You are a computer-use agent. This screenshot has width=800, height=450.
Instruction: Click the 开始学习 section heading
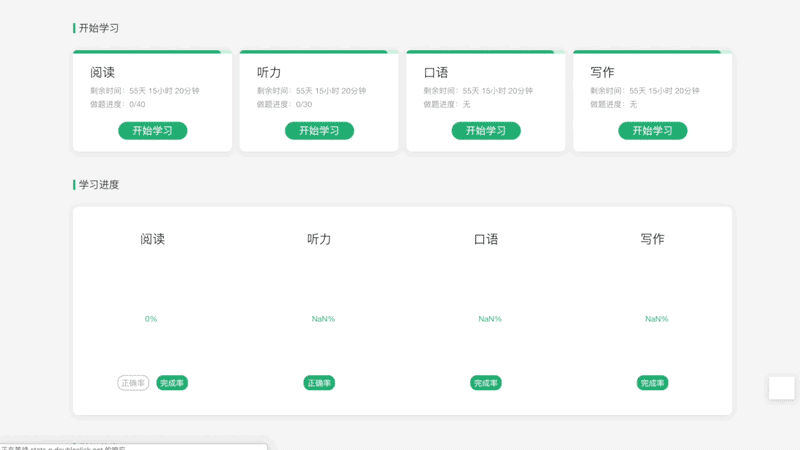coord(99,28)
